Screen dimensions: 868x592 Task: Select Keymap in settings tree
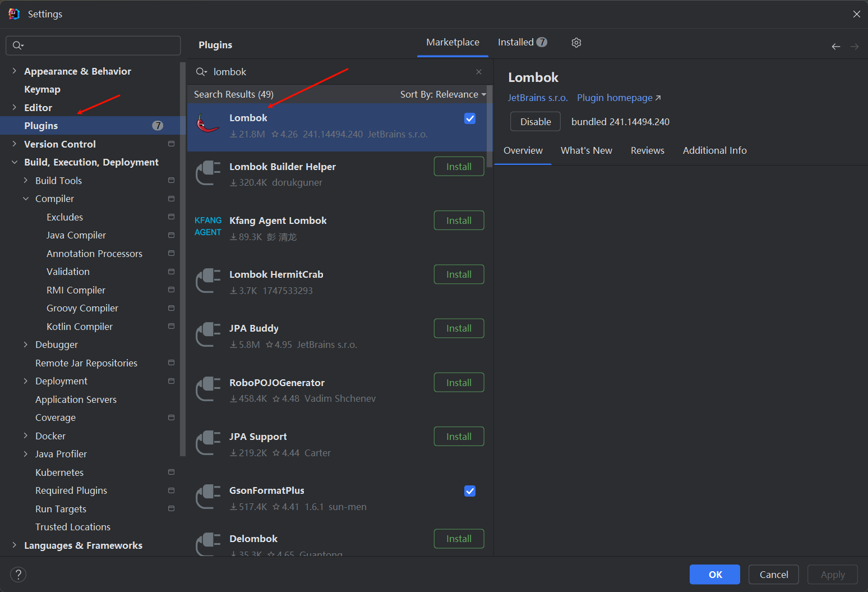tap(42, 89)
